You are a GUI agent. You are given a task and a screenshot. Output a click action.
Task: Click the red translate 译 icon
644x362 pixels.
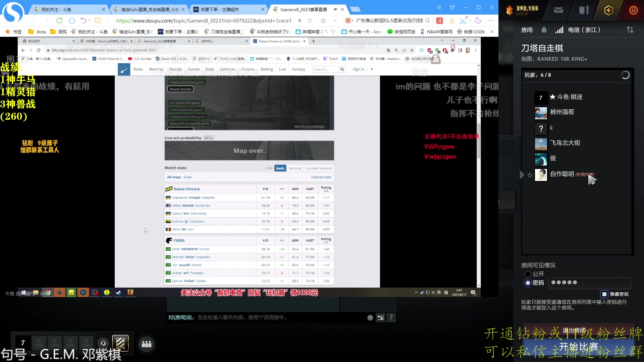(439, 21)
